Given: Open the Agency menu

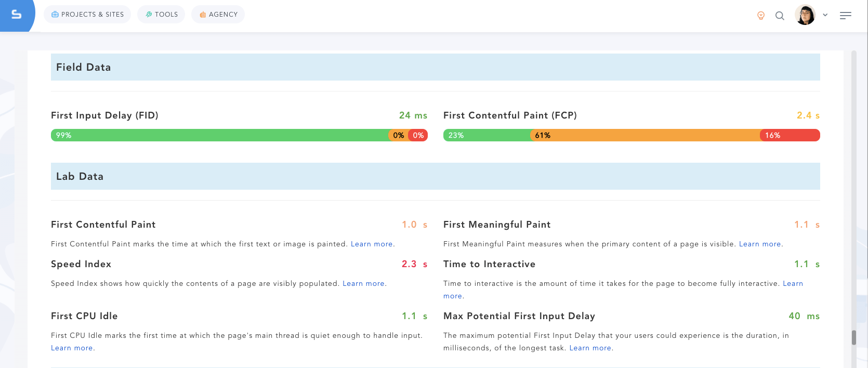Looking at the screenshot, I should click(x=218, y=15).
